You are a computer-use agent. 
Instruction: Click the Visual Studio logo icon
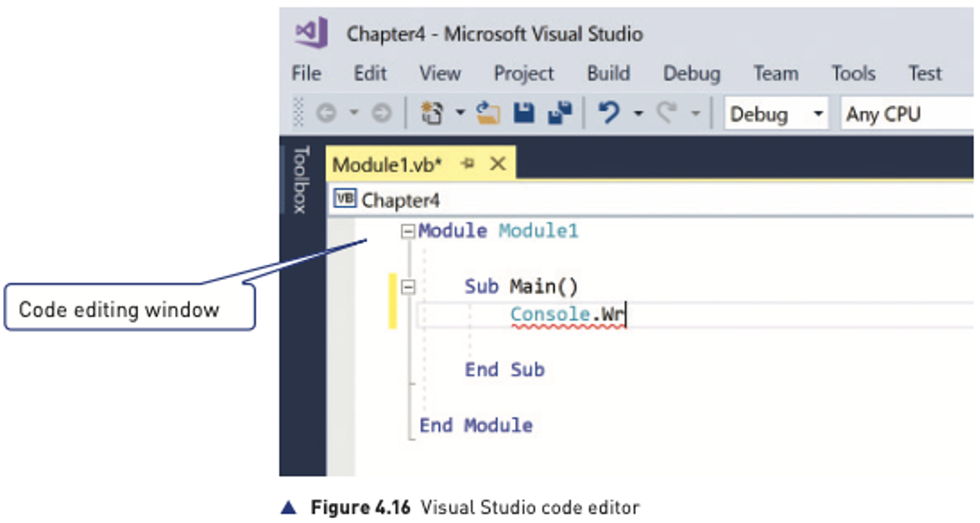[x=312, y=32]
